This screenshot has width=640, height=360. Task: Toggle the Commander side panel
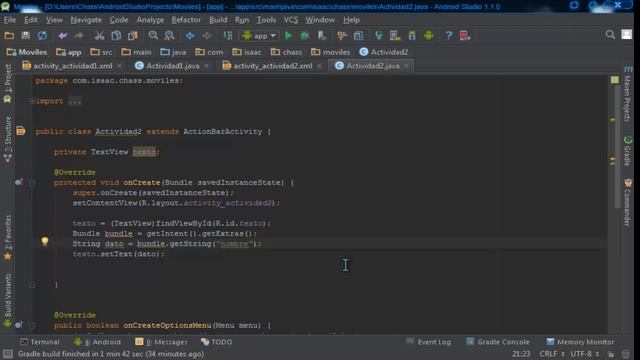(x=628, y=202)
